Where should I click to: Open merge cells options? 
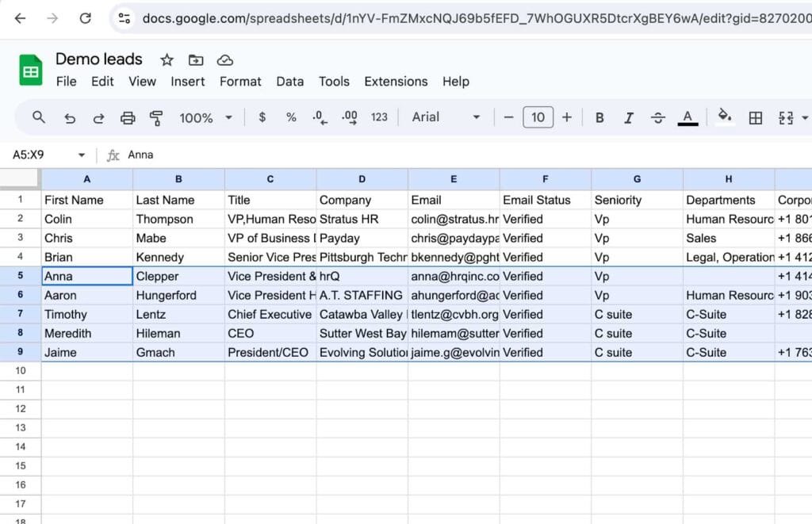(x=786, y=117)
